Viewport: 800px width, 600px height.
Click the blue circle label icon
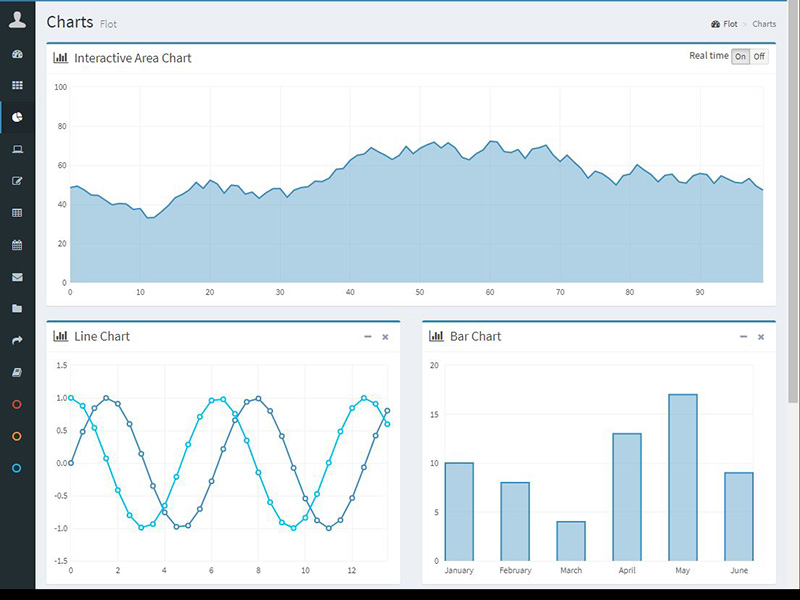[17, 468]
